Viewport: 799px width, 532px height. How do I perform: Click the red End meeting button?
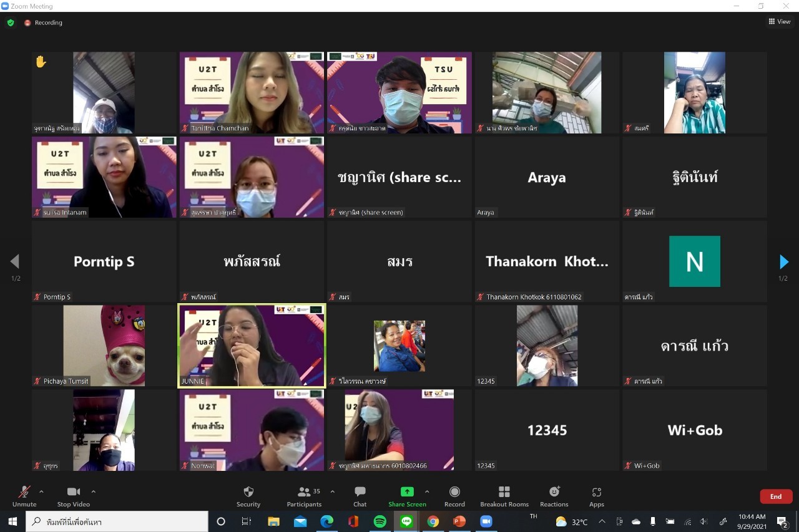(x=776, y=496)
